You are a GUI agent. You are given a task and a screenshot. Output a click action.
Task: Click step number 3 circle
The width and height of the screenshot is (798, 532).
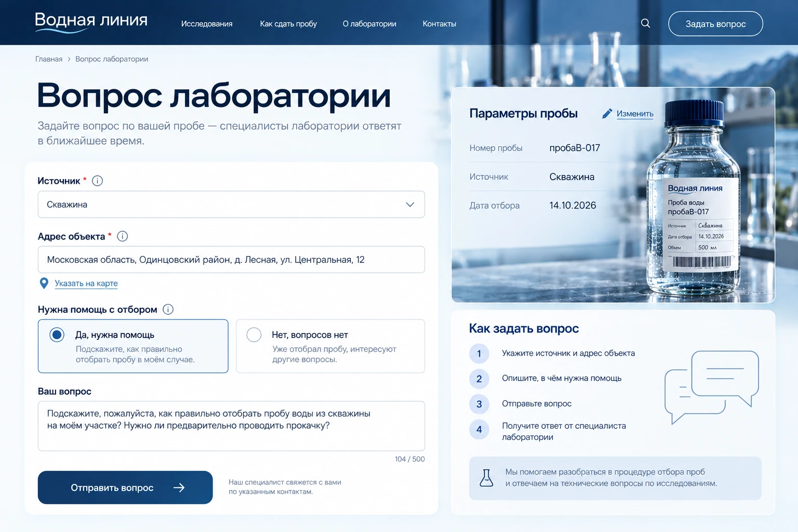coord(479,404)
